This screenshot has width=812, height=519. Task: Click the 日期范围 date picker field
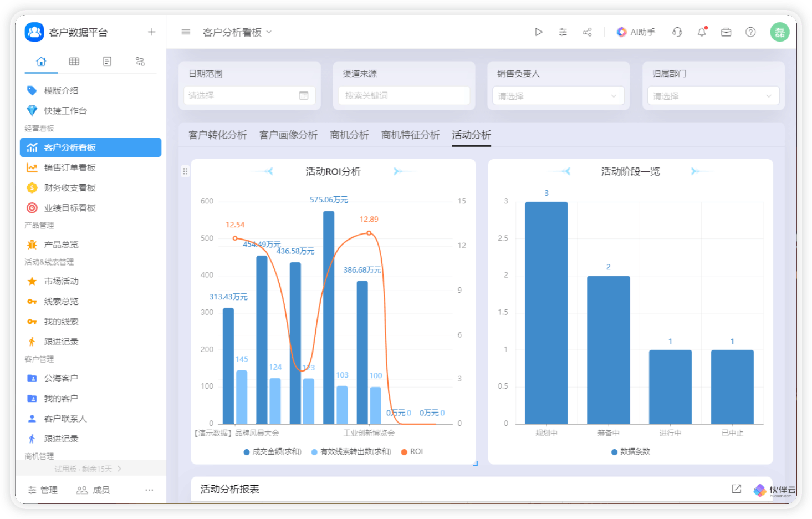point(249,95)
